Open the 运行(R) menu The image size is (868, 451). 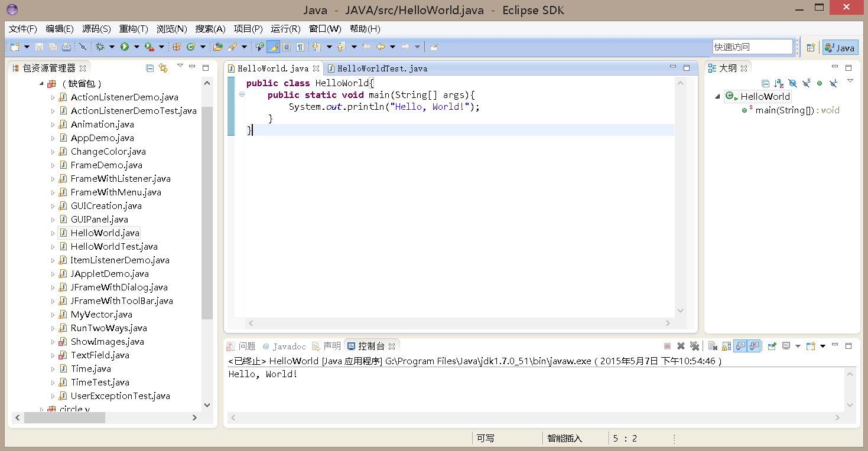pyautogui.click(x=286, y=28)
